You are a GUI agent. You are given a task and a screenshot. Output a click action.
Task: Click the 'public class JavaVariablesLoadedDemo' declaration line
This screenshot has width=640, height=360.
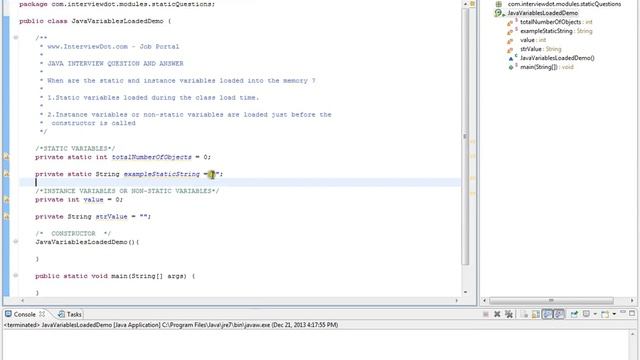coord(95,21)
